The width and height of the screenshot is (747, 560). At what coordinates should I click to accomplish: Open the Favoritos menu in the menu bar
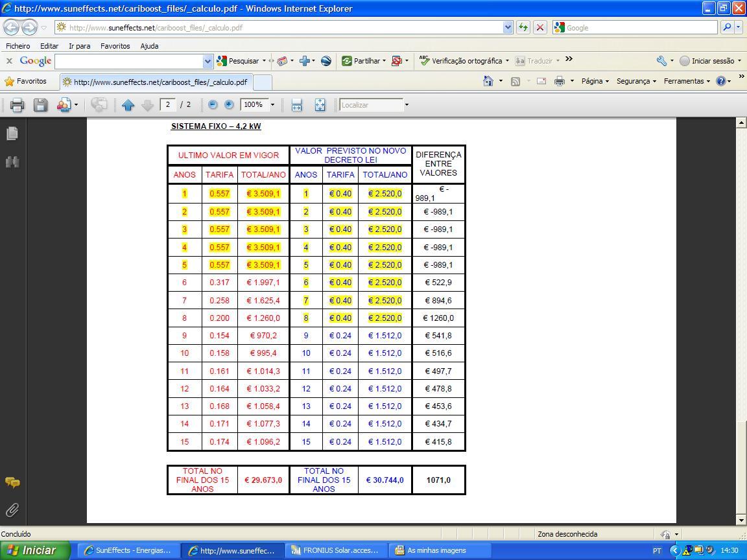(115, 46)
